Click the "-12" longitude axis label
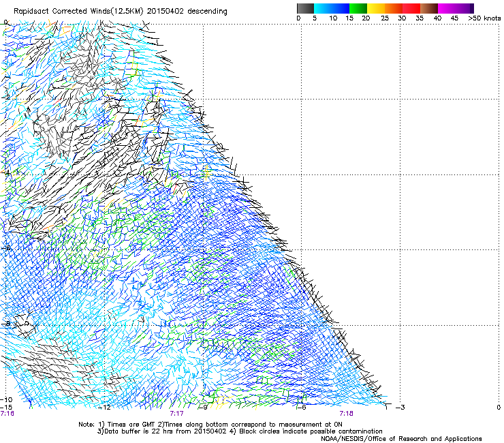 point(104,408)
